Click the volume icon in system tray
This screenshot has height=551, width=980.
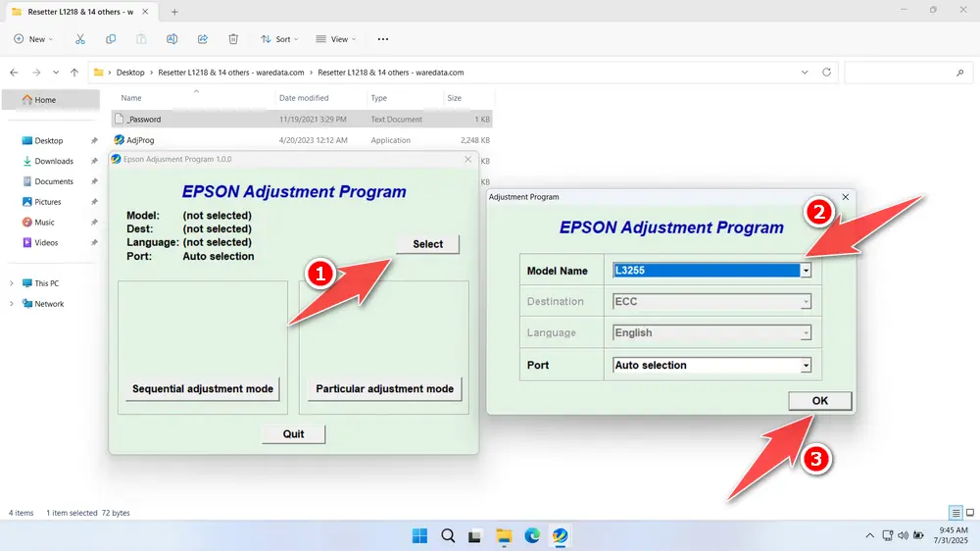903,535
